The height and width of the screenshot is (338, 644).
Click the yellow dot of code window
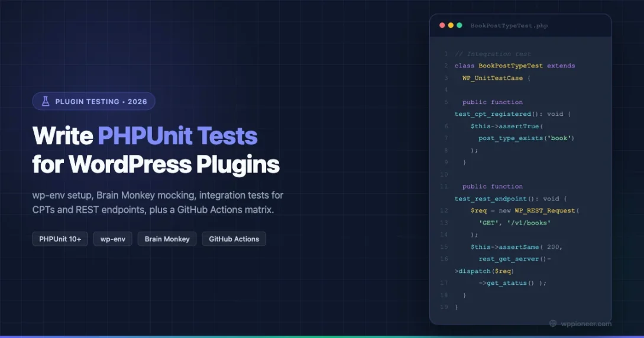tap(451, 25)
